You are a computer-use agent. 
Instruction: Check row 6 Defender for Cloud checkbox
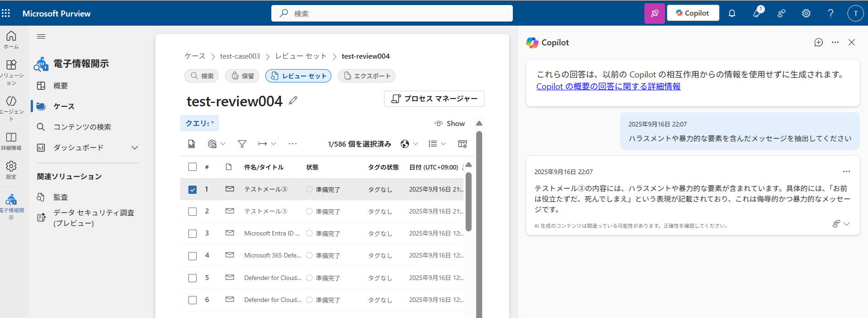click(192, 300)
